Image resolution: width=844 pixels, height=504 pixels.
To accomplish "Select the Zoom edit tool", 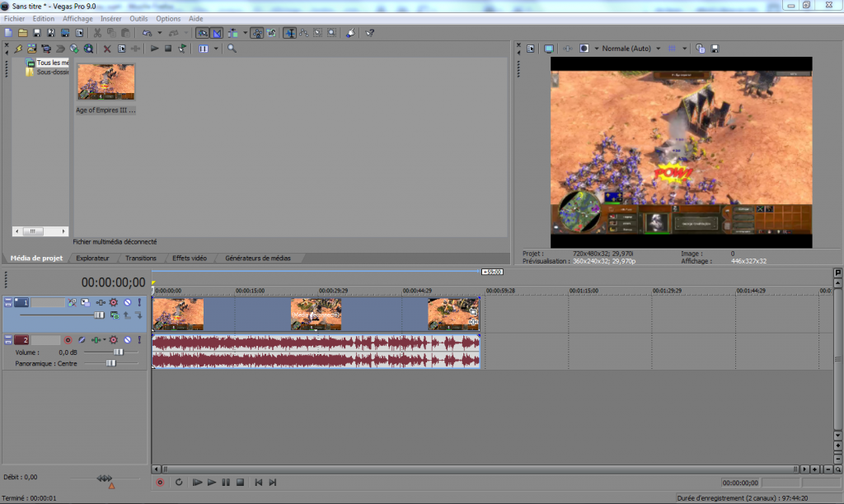I will coord(332,33).
